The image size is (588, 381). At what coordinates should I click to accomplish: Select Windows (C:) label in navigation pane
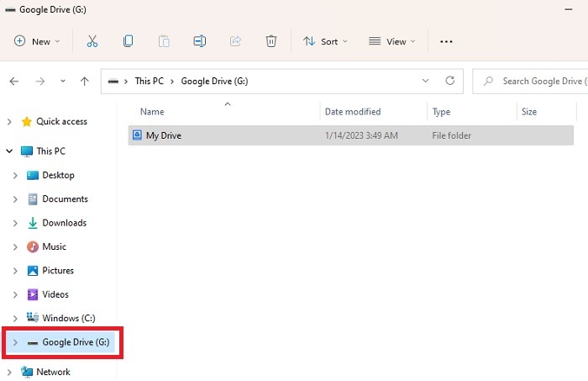pos(69,318)
